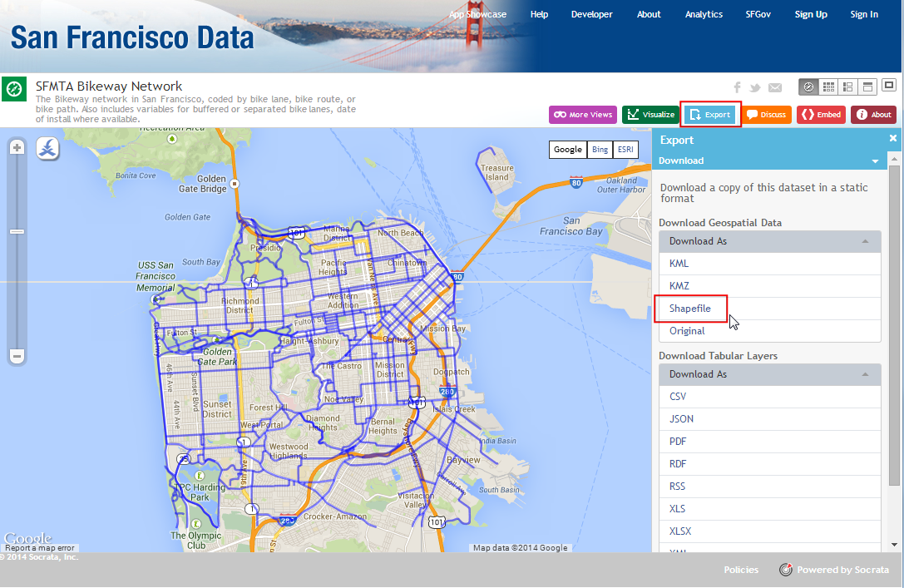Zoom out with the minus icon
904x588 pixels.
click(17, 356)
